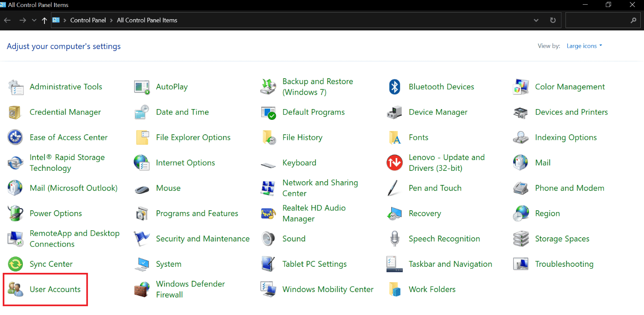Open the Programs and Features link
The image size is (644, 315).
[197, 213]
